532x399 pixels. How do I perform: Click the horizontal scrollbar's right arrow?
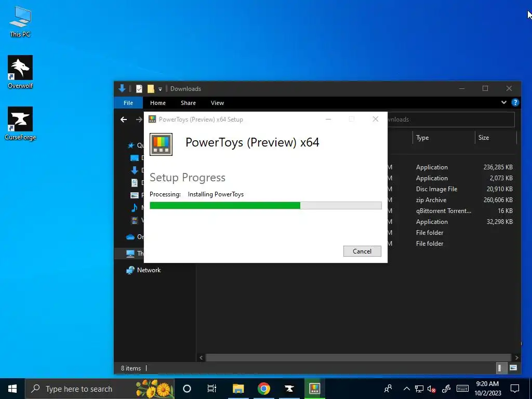[516, 357]
